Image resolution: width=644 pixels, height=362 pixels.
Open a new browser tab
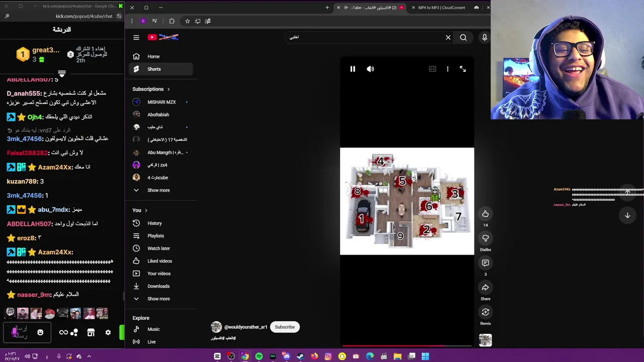(x=327, y=8)
